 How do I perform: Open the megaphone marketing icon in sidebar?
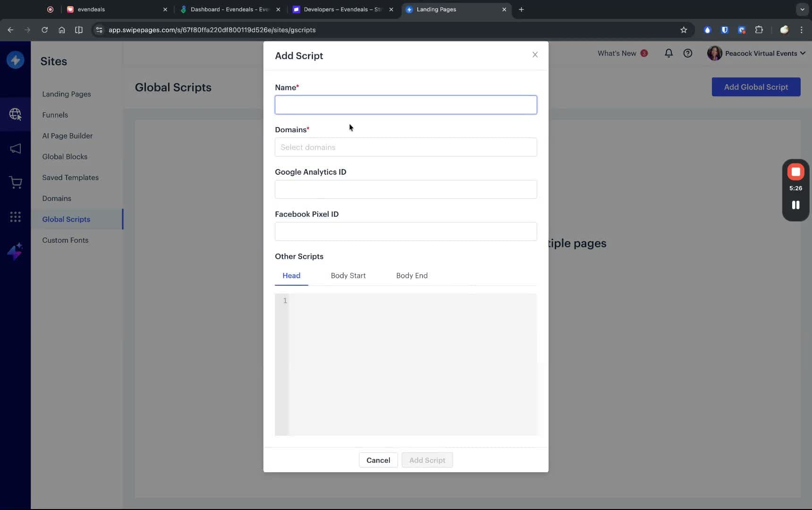[16, 149]
